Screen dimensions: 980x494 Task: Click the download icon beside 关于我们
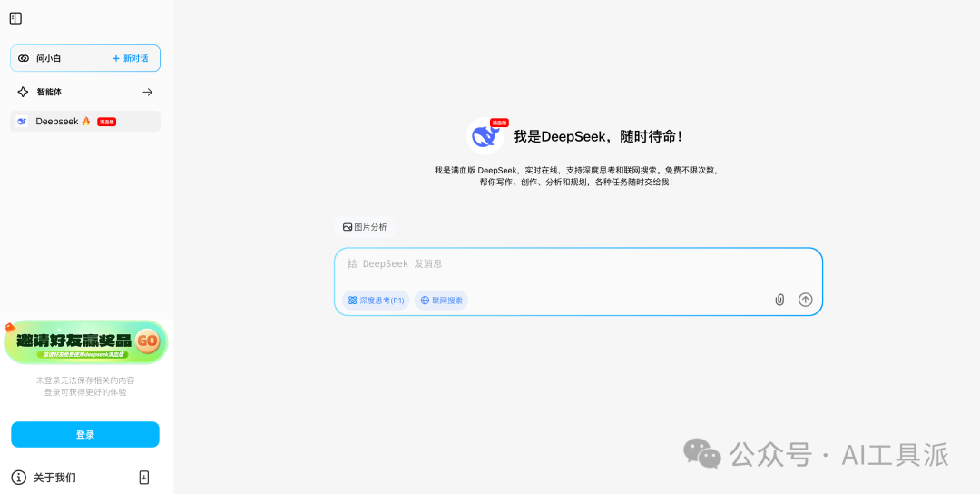pyautogui.click(x=143, y=478)
